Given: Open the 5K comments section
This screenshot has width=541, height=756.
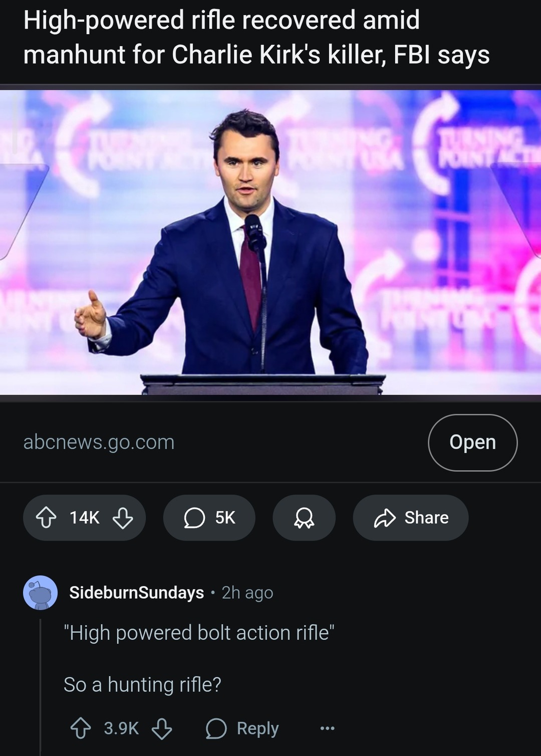Looking at the screenshot, I should [x=209, y=517].
